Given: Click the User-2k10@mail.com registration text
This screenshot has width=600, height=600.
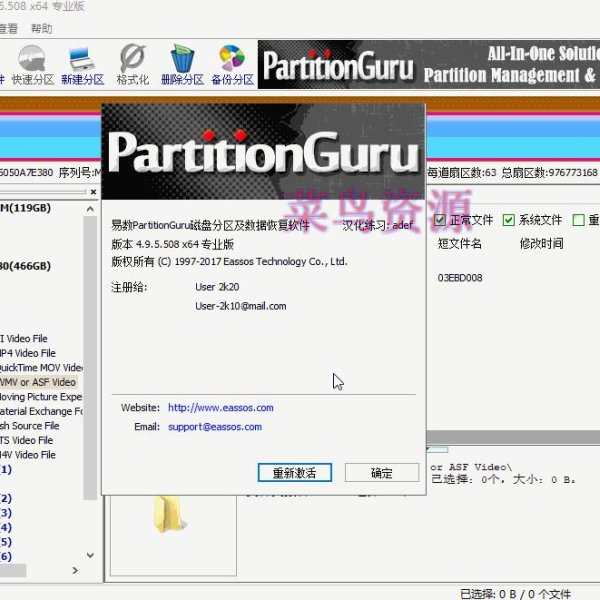Looking at the screenshot, I should pyautogui.click(x=241, y=306).
